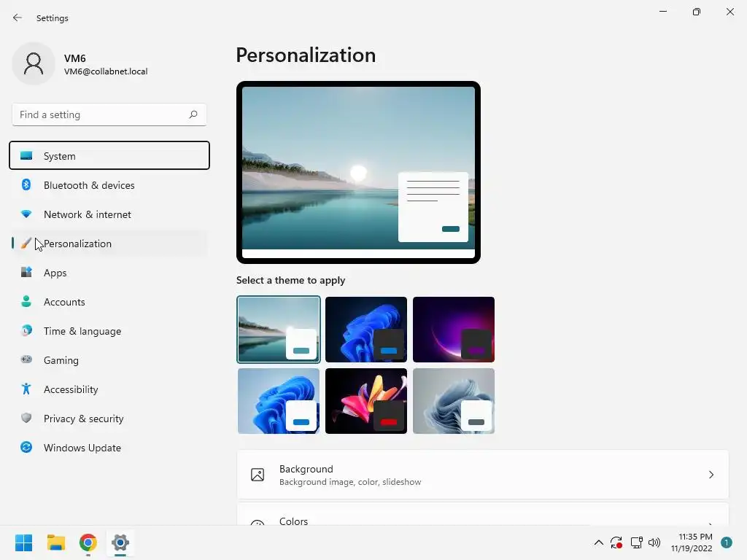Open the Apps settings page
The height and width of the screenshot is (560, 747).
(x=109, y=273)
